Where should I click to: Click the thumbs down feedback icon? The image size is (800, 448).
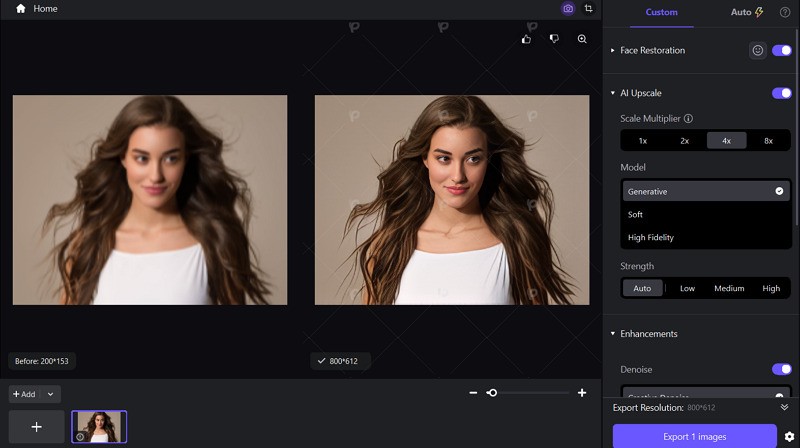pyautogui.click(x=554, y=39)
